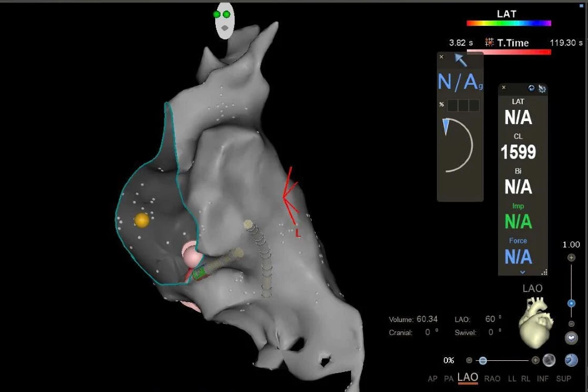Decrease zoom with the minus button
The image size is (588, 392).
tap(571, 324)
